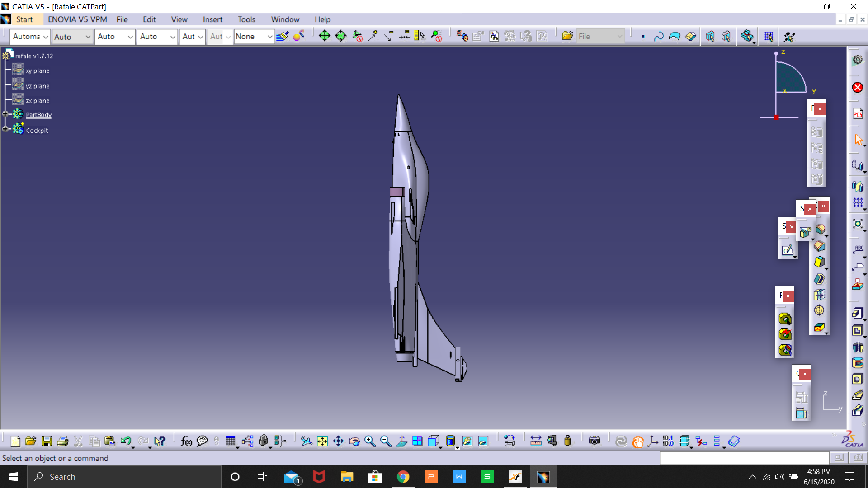
Task: Open the Aut point symbol dropdown
Action: click(x=193, y=37)
